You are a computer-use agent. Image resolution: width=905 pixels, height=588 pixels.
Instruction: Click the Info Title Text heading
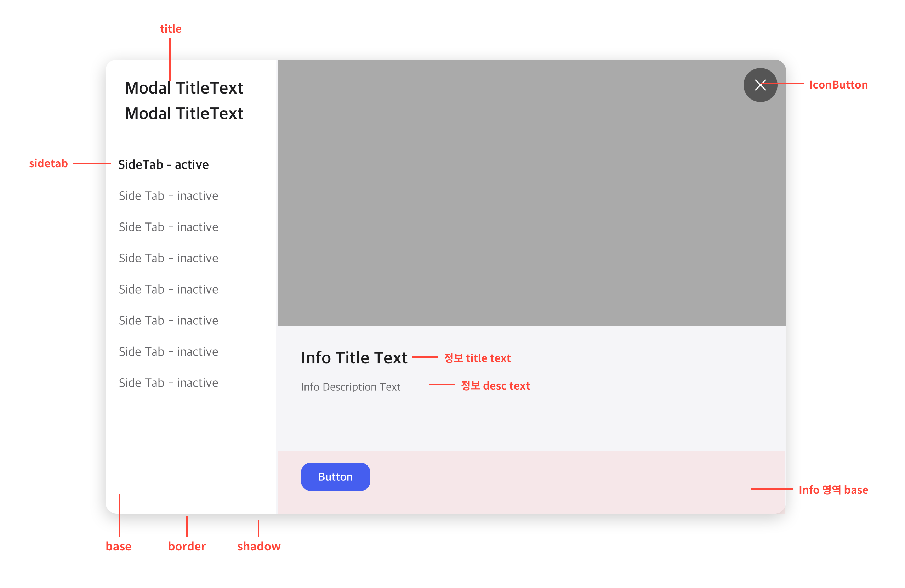click(354, 357)
